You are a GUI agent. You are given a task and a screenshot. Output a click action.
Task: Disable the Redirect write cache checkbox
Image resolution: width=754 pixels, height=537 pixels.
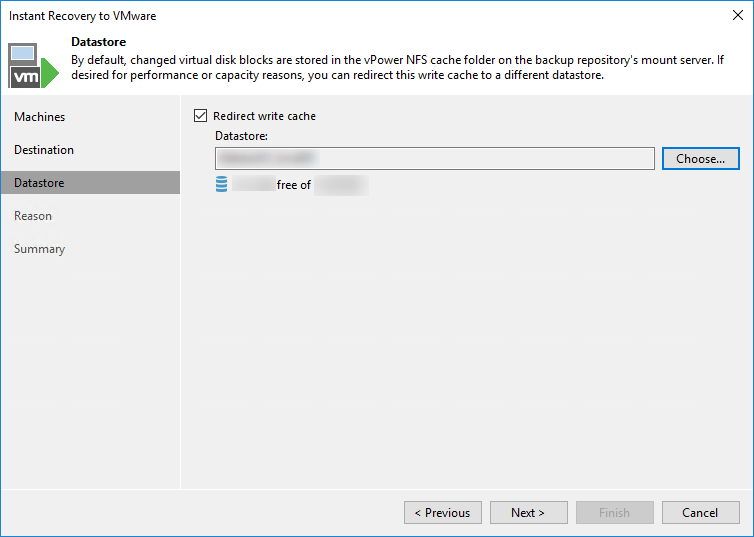(200, 116)
